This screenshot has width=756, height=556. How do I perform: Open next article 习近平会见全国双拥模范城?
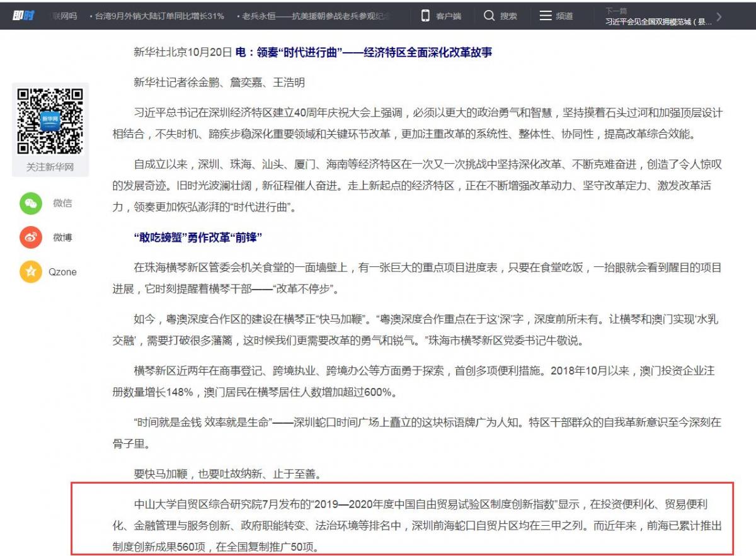658,21
